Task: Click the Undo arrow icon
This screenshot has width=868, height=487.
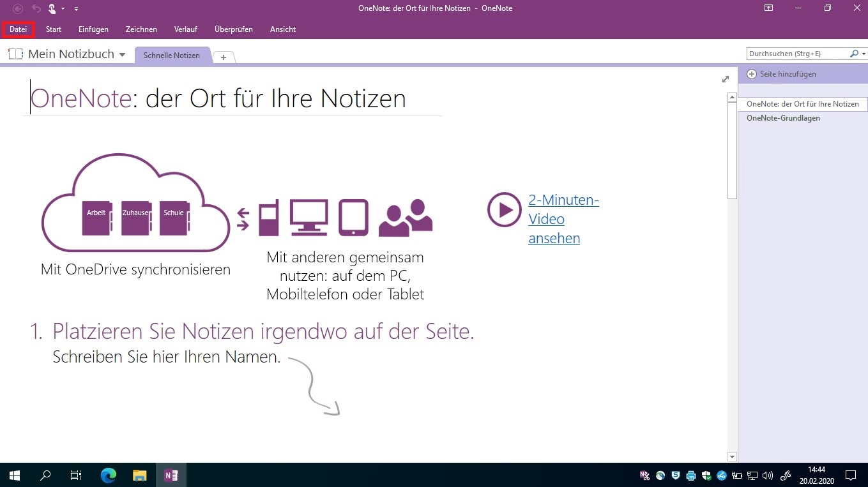Action: [36, 8]
